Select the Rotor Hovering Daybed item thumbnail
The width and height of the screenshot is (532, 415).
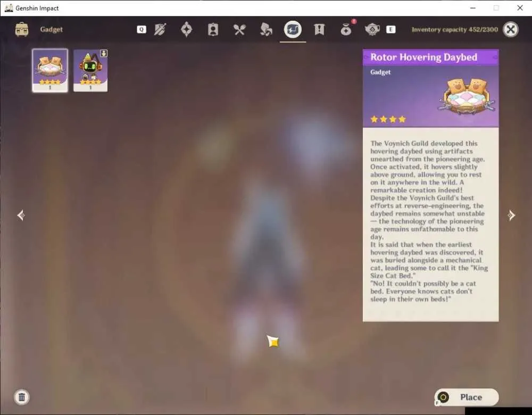[x=50, y=70]
